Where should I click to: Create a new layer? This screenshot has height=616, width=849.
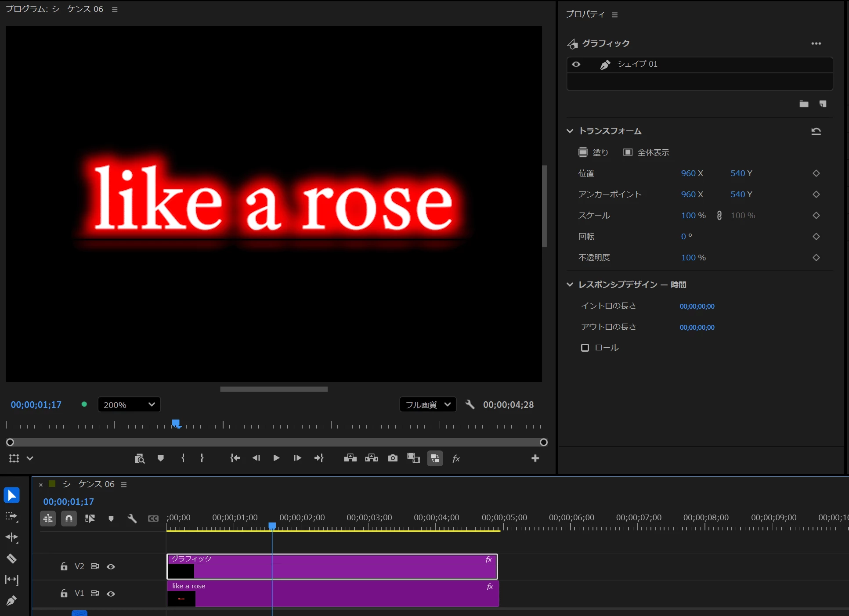click(x=823, y=104)
